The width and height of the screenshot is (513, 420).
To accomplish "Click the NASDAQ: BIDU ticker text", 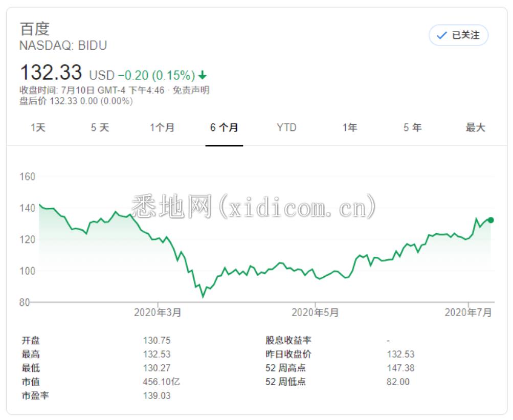I will pyautogui.click(x=63, y=46).
